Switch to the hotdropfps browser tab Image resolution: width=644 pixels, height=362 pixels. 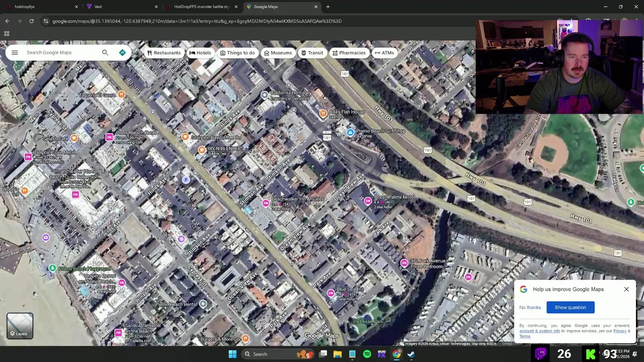(x=43, y=7)
